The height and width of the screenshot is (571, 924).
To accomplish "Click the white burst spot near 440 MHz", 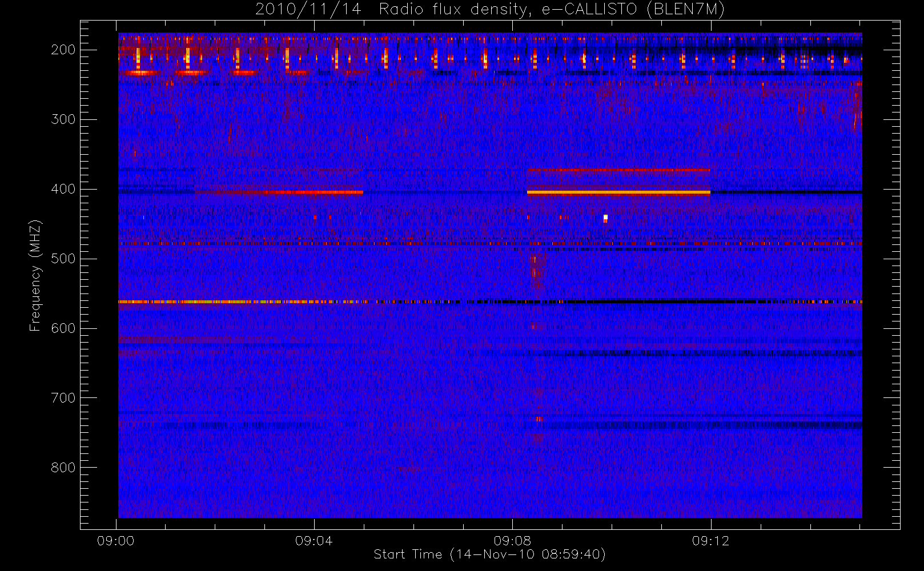I will (605, 218).
